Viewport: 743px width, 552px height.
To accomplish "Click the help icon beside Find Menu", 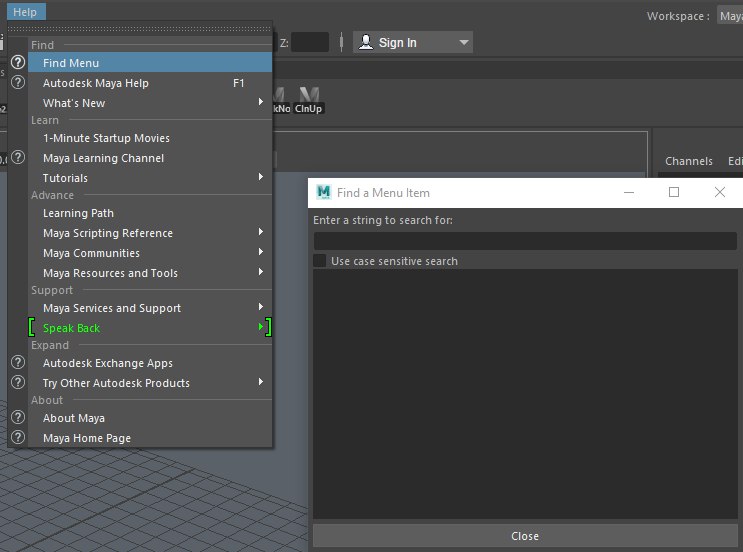I will tap(18, 63).
